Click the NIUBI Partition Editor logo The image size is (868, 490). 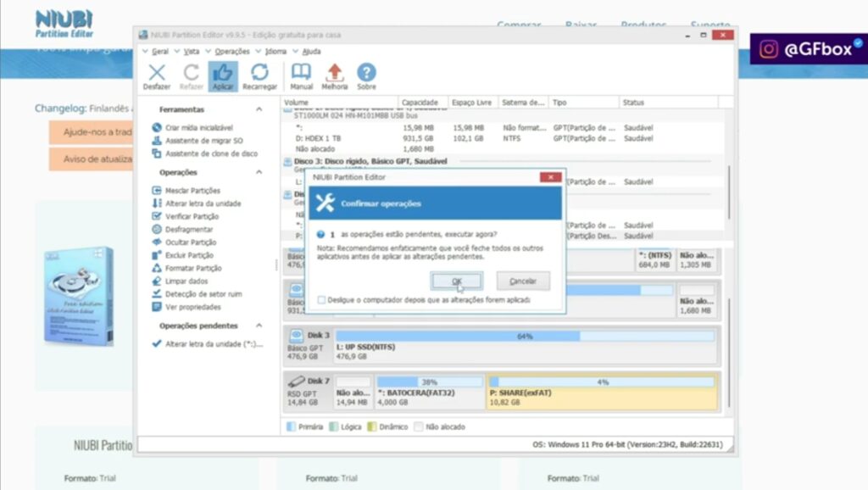point(64,24)
